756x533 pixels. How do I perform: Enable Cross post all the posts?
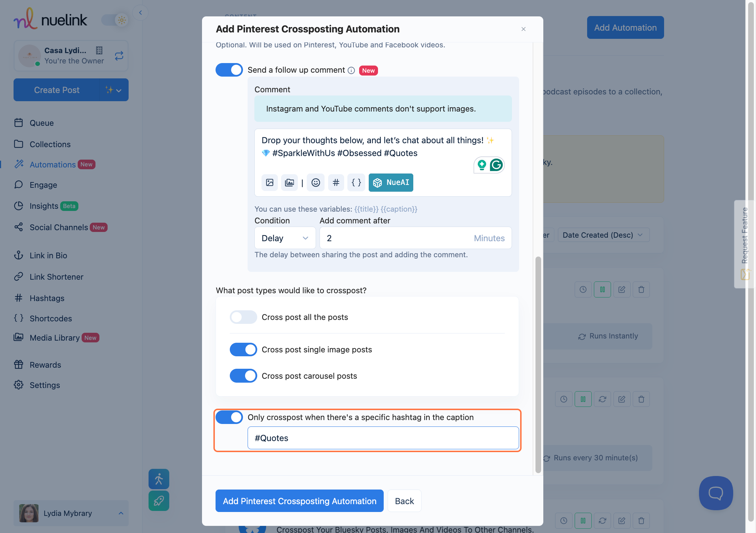243,317
